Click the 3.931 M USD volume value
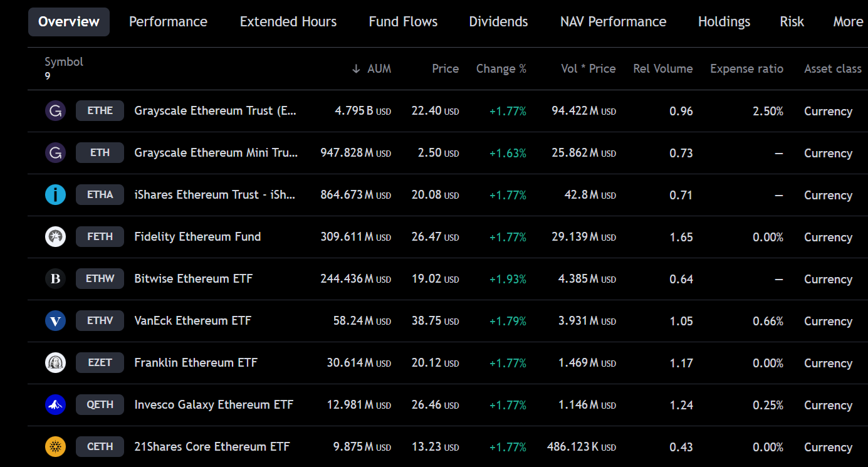Screen dimensions: 868x467 (587, 321)
